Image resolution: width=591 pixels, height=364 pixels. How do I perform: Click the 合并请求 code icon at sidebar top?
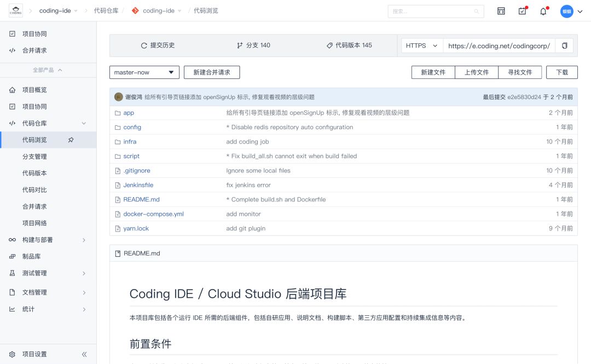12,50
